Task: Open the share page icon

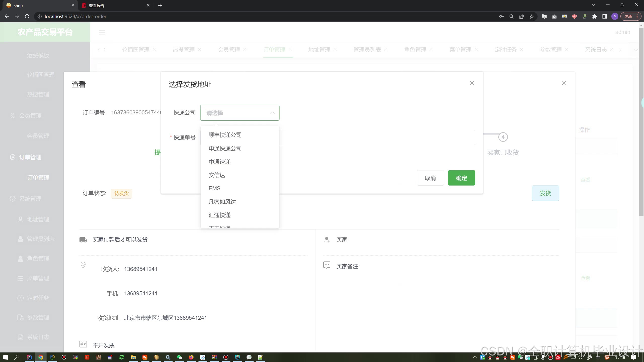Action: tap(521, 16)
